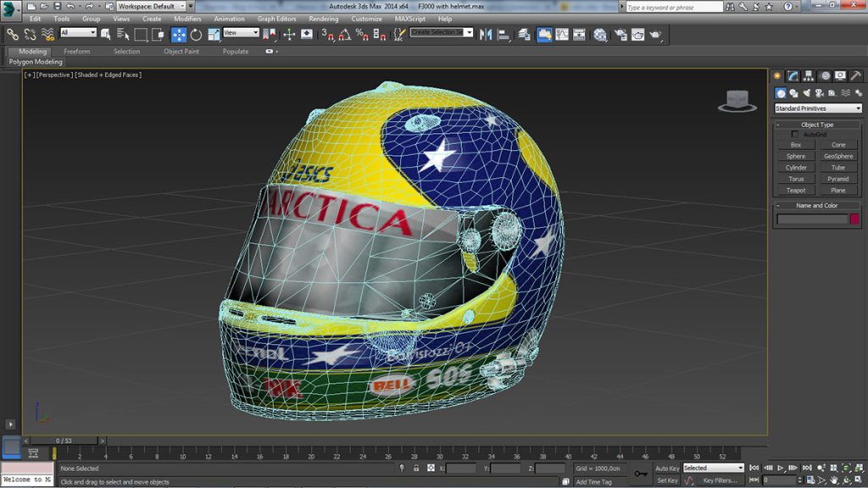This screenshot has height=488, width=868.
Task: Click the Key Filters button
Action: click(x=718, y=480)
